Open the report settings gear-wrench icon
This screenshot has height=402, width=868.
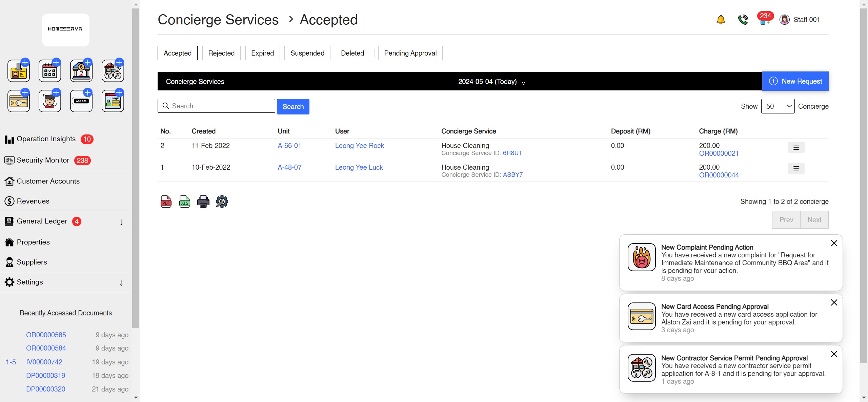[x=221, y=201]
